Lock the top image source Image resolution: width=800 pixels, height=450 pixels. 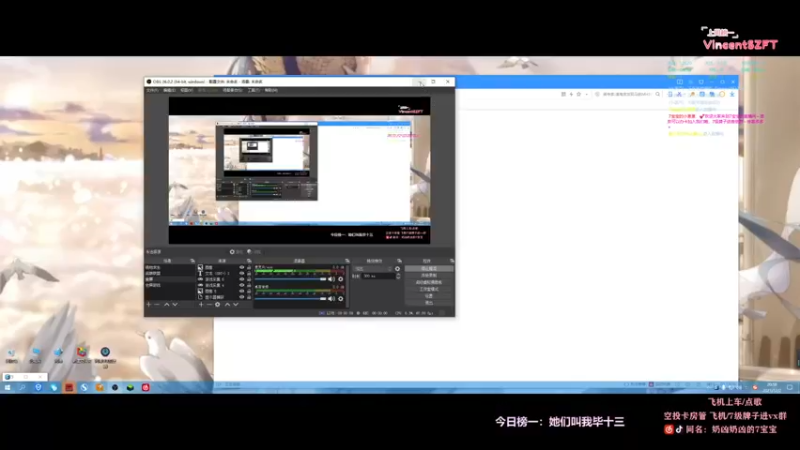(249, 267)
